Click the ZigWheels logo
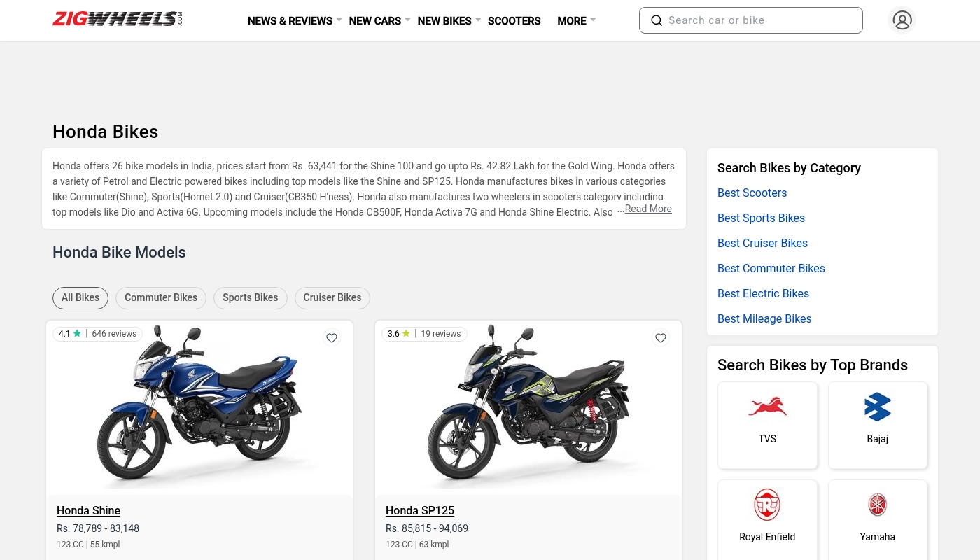 pos(117,19)
